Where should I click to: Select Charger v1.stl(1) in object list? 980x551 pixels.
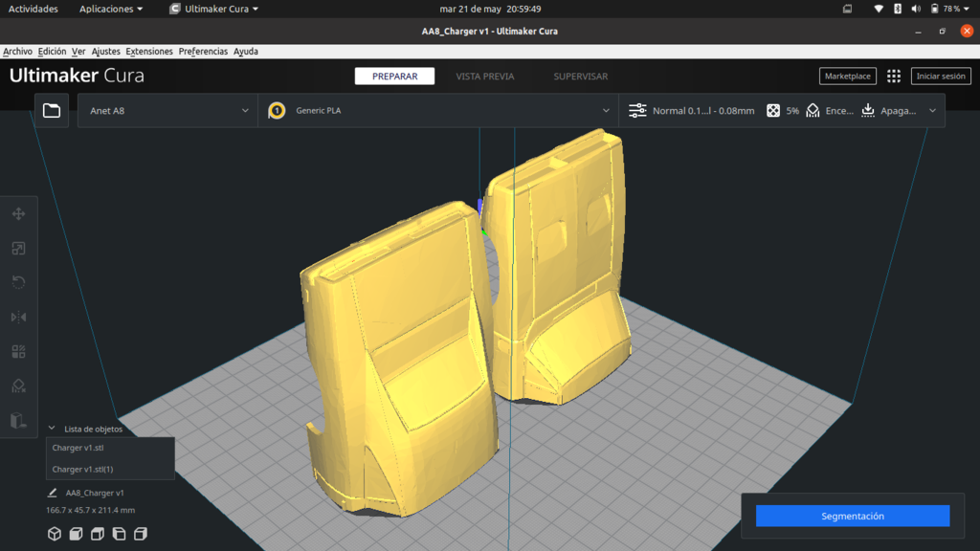click(83, 469)
